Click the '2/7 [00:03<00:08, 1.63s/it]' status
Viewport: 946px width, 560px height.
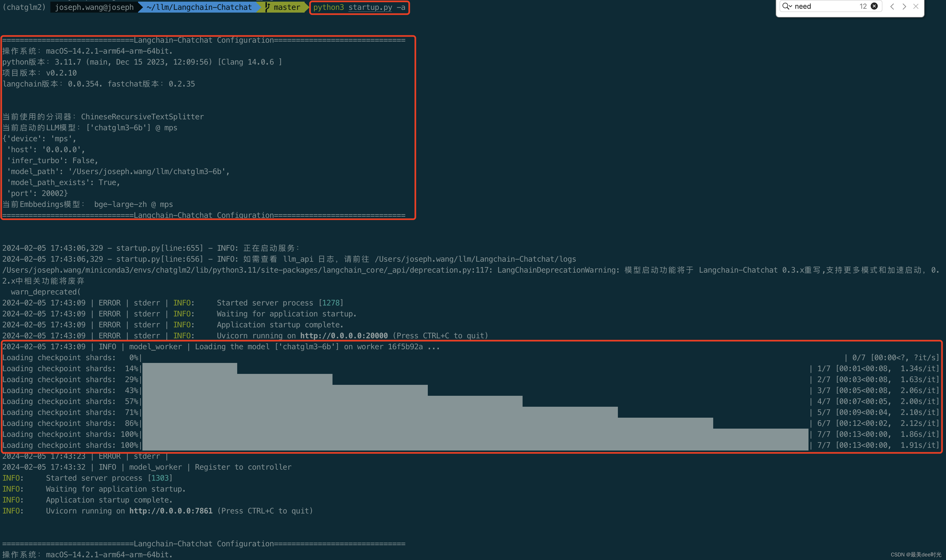click(x=878, y=379)
